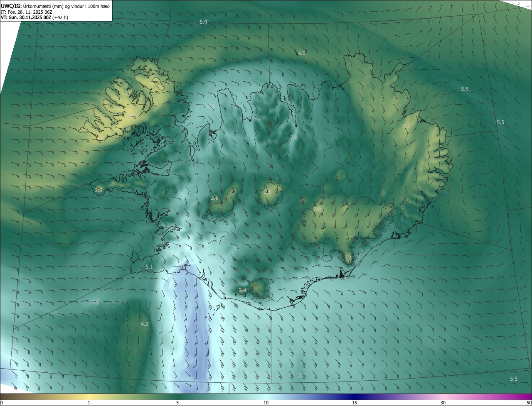Click the 4.0 value label off the north coast
This screenshot has height=406, width=532.
pos(302,53)
